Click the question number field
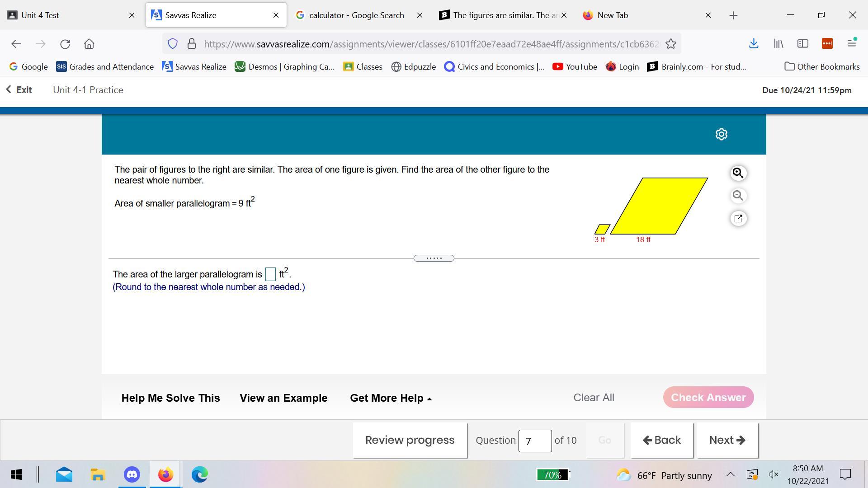868x488 pixels. pyautogui.click(x=534, y=441)
